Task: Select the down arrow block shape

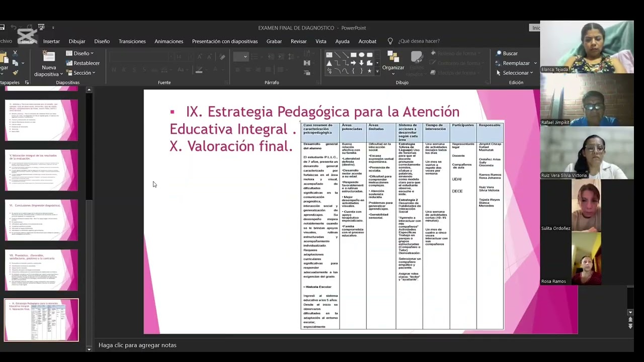Action: pyautogui.click(x=361, y=63)
